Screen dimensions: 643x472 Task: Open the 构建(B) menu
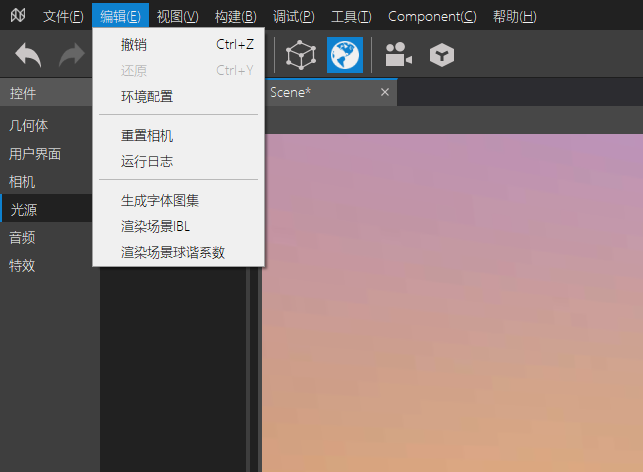(235, 16)
